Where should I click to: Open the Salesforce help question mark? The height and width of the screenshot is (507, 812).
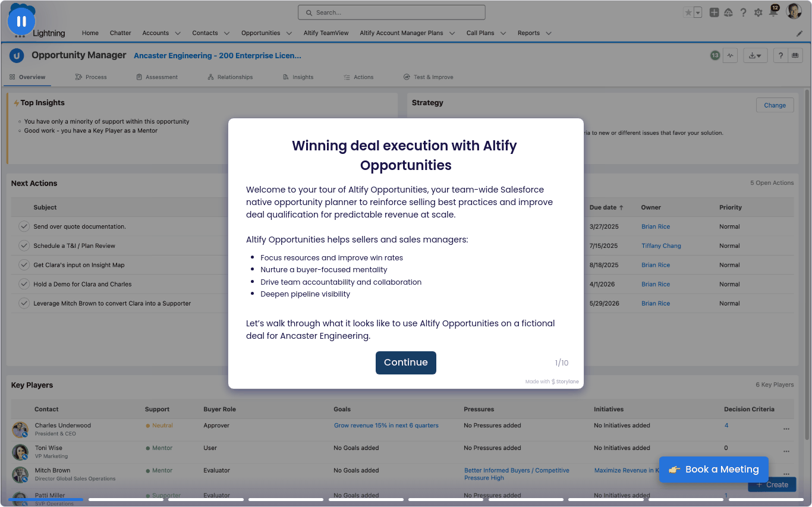coord(743,12)
